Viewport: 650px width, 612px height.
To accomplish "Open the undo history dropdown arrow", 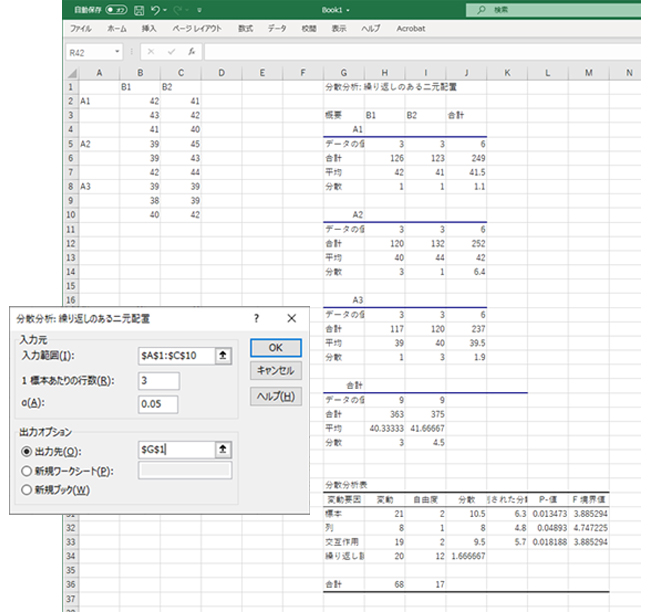I will pyautogui.click(x=165, y=10).
